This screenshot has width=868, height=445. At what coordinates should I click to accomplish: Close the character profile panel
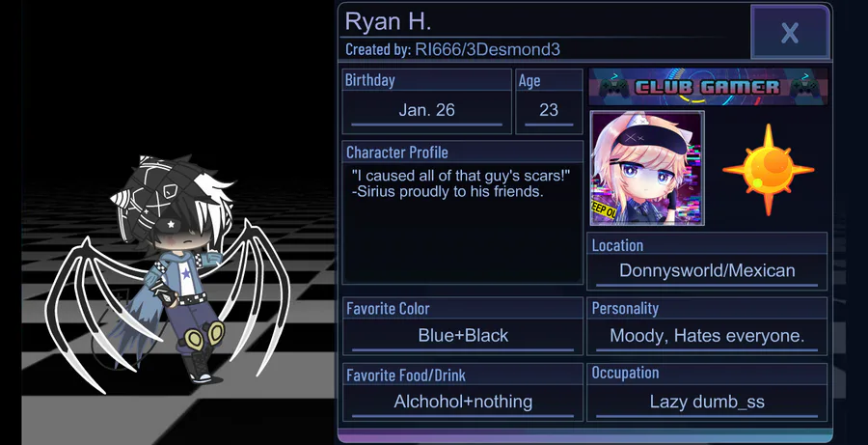click(x=790, y=32)
